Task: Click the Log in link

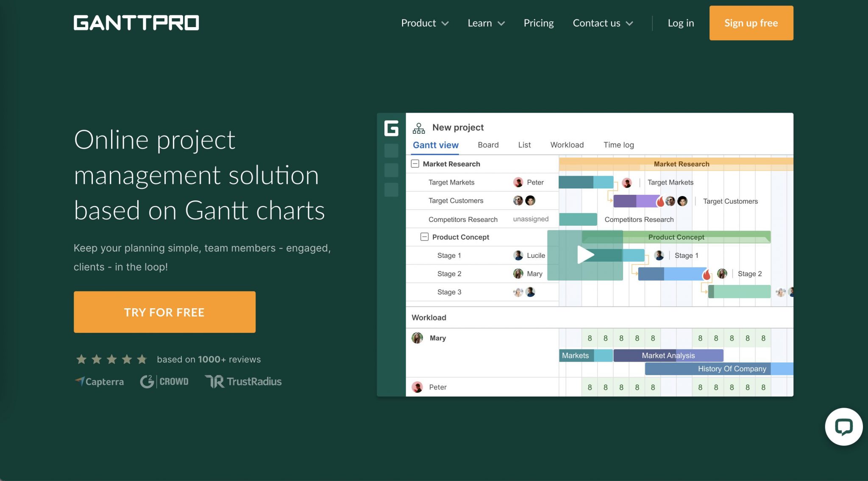Action: pyautogui.click(x=681, y=23)
